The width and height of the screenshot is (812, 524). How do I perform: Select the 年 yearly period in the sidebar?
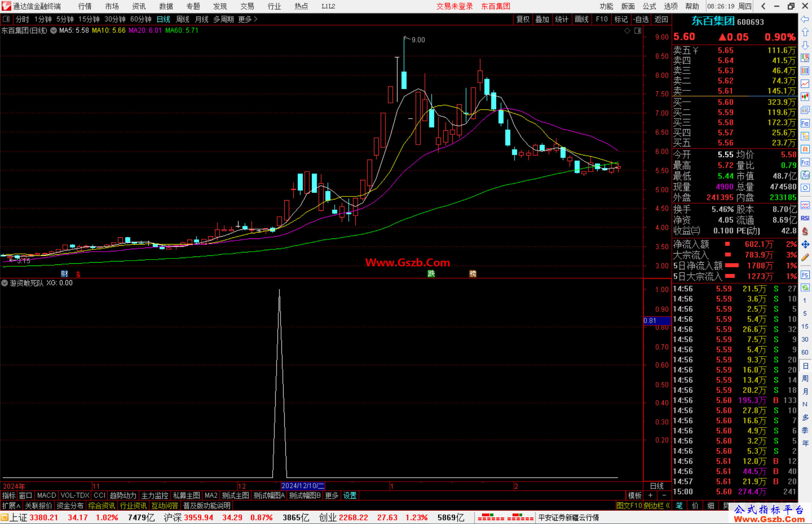click(x=805, y=443)
